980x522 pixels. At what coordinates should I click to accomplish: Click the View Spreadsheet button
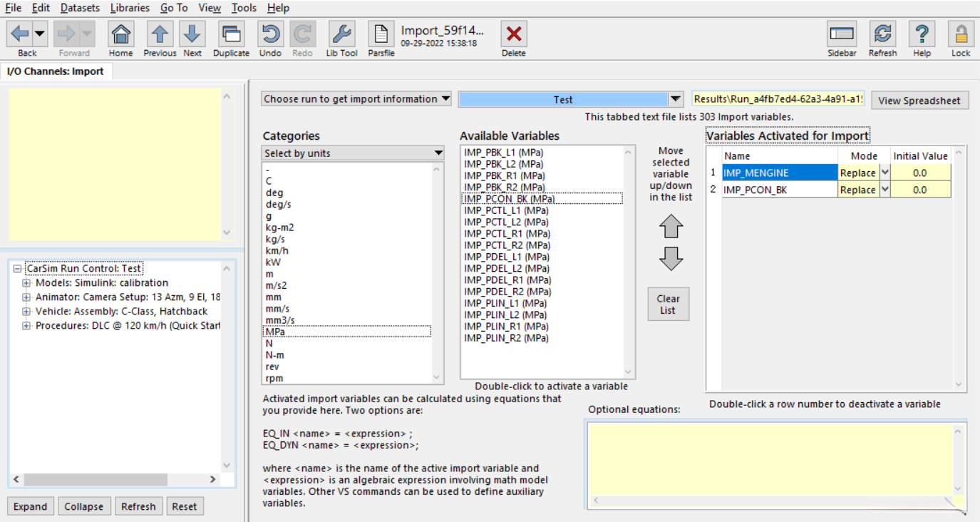point(919,101)
